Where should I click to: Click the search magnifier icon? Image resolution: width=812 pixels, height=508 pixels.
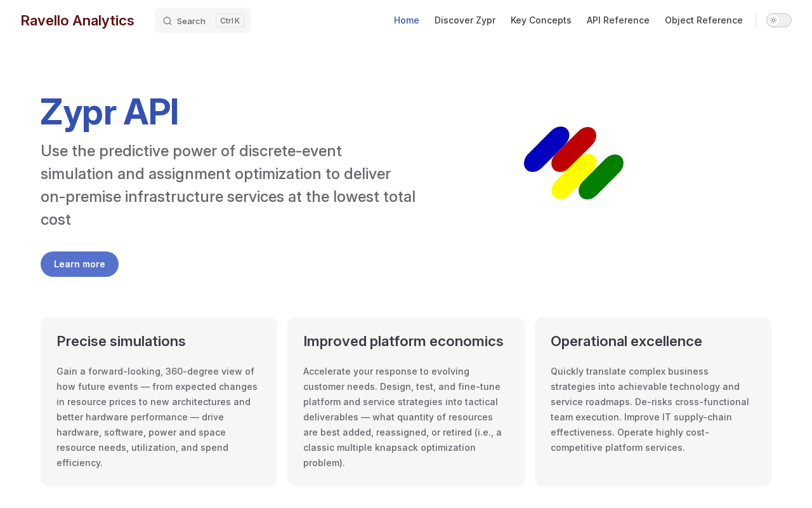coord(167,21)
